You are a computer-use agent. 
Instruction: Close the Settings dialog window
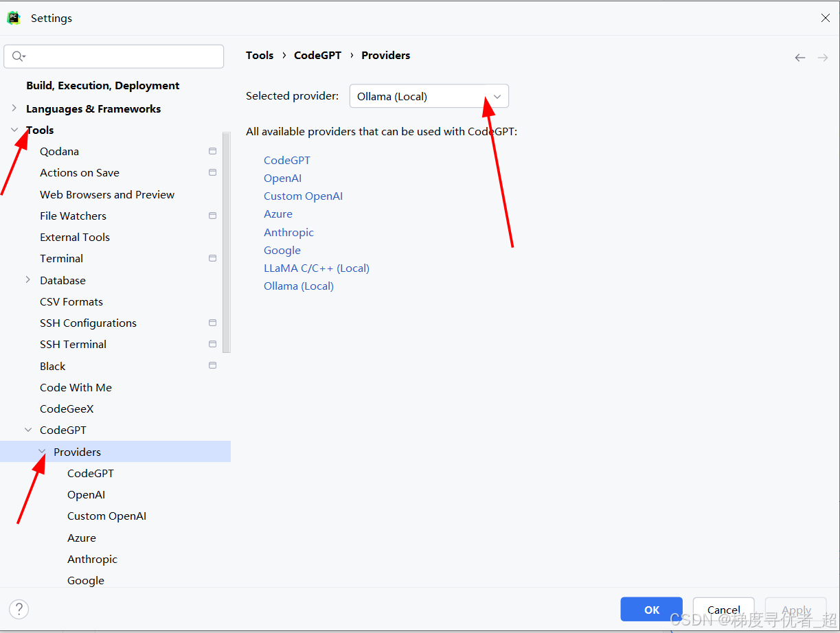tap(826, 19)
